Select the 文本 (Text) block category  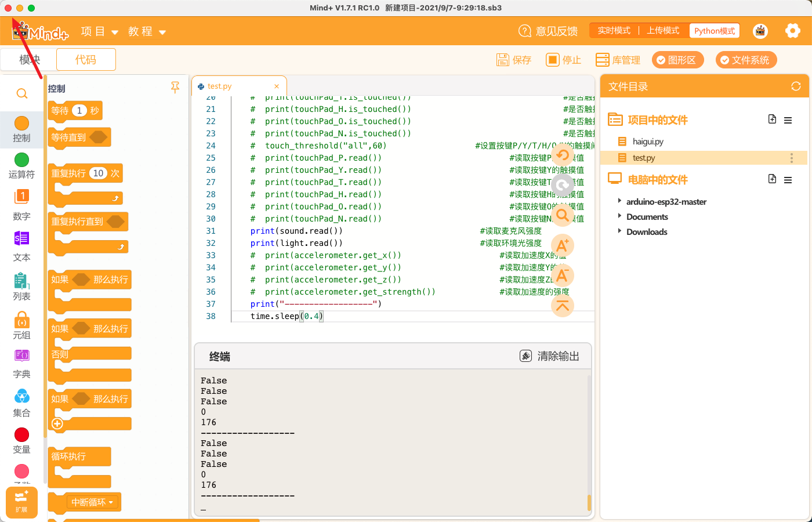click(21, 246)
